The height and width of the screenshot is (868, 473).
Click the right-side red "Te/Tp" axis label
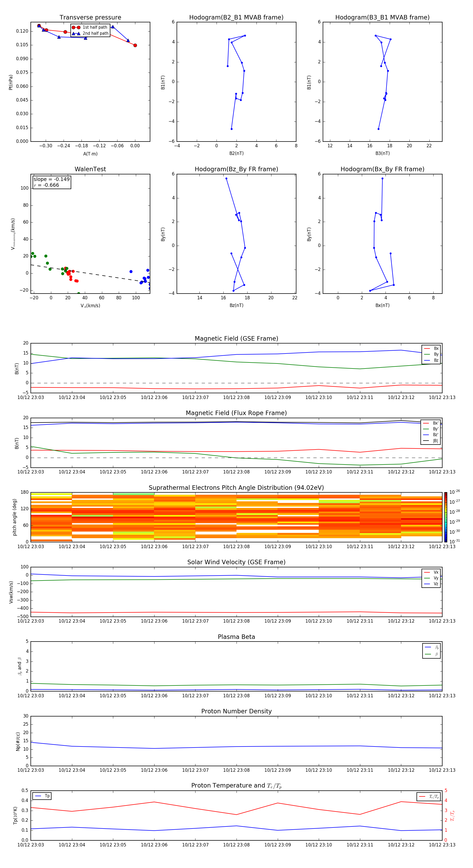tap(453, 816)
